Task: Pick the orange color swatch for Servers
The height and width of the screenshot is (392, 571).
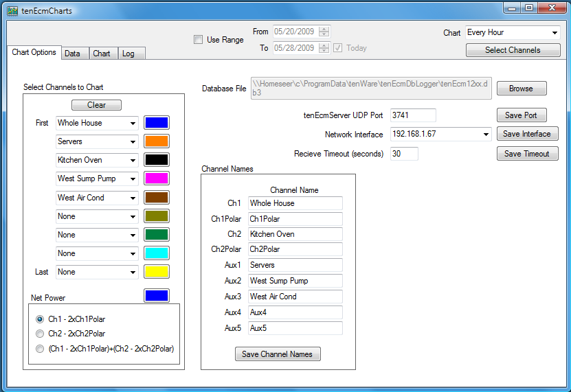Action: (157, 141)
